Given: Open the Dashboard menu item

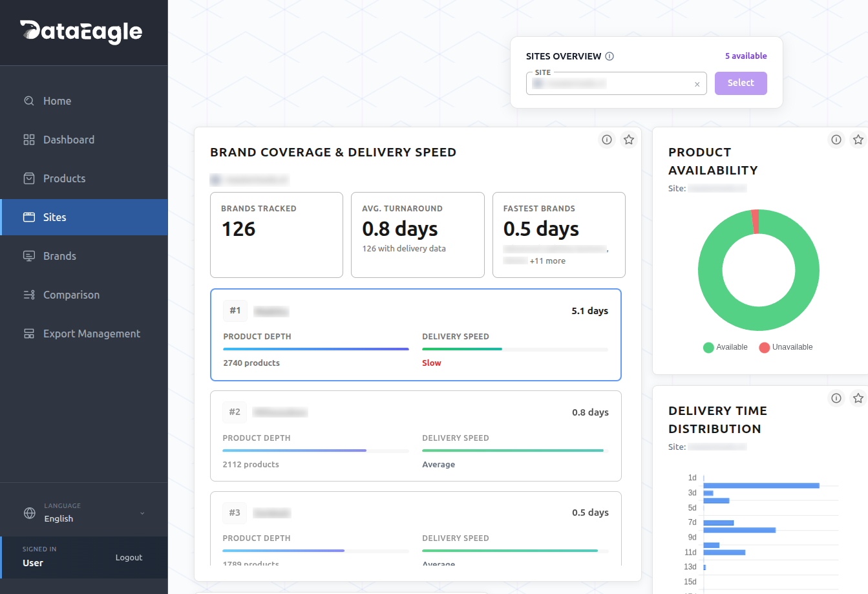Looking at the screenshot, I should pyautogui.click(x=69, y=140).
